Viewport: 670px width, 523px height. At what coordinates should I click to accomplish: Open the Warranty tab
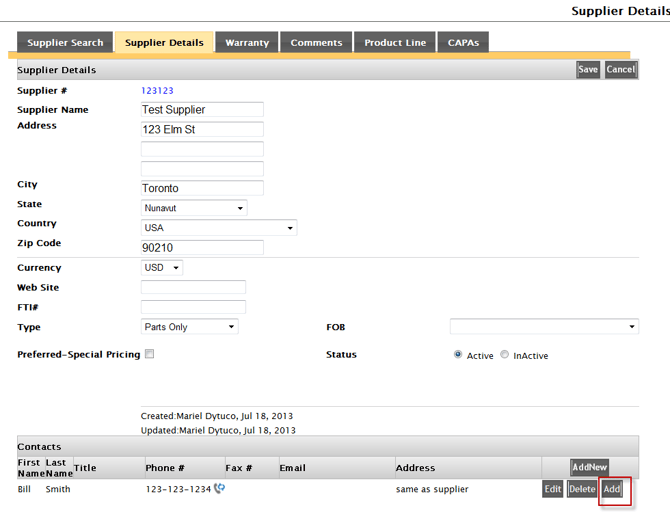click(247, 43)
